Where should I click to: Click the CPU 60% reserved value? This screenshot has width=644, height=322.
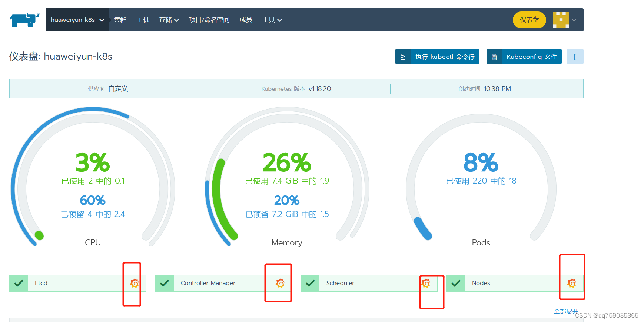[93, 200]
